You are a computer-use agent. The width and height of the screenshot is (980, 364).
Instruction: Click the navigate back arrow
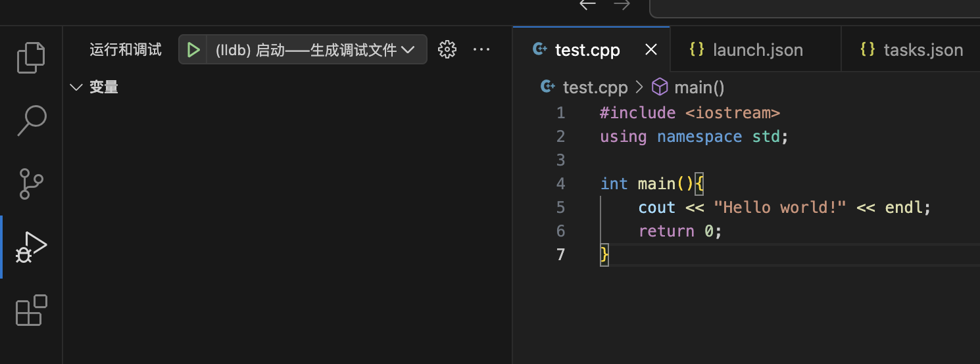pos(587,5)
